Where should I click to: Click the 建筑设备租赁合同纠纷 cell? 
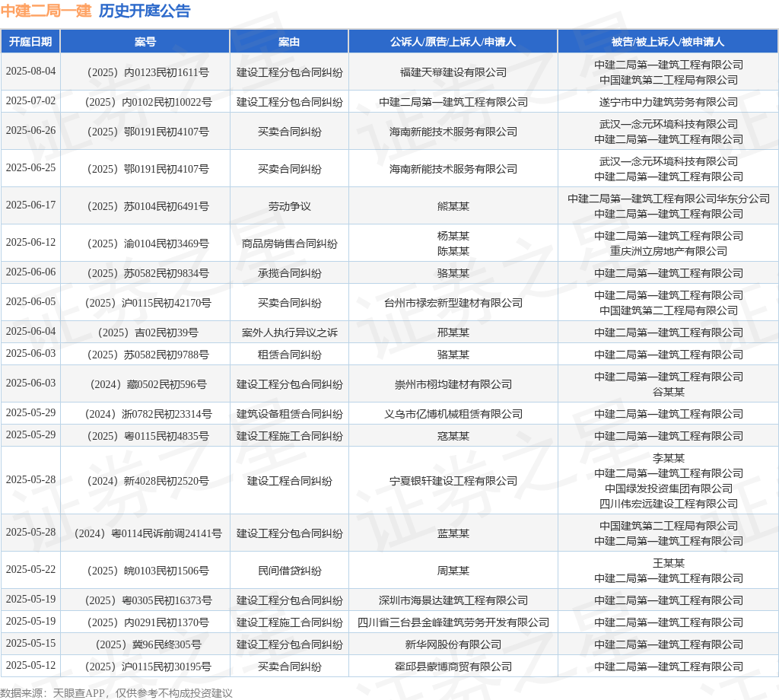point(289,415)
